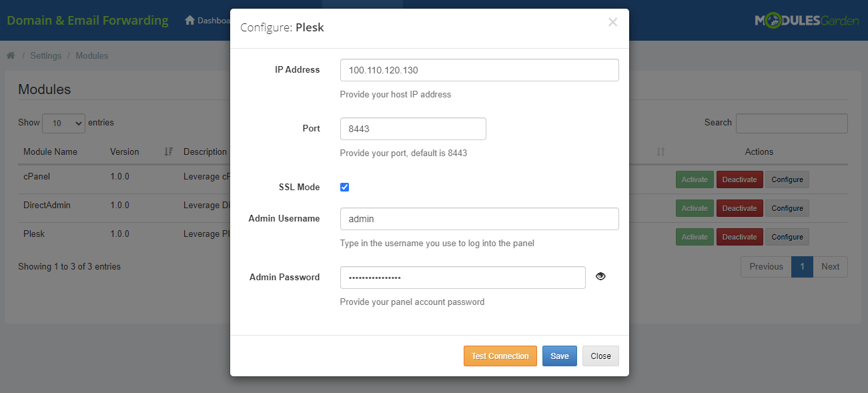Image resolution: width=868 pixels, height=393 pixels.
Task: Save the Plesk configuration
Action: click(x=559, y=356)
